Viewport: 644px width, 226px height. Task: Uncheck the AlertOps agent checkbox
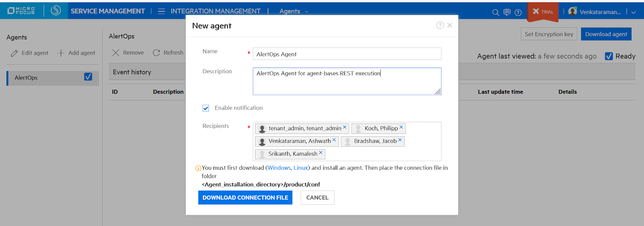88,77
